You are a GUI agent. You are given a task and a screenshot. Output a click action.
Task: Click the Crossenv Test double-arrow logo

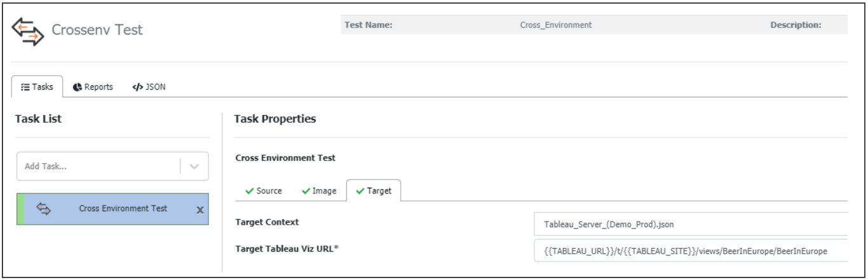pos(29,31)
